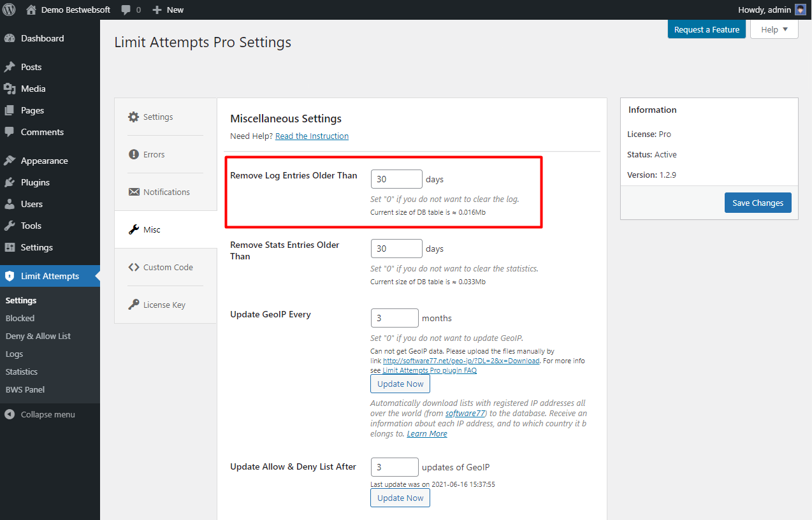Follow the italic software77 link

[x=465, y=413]
